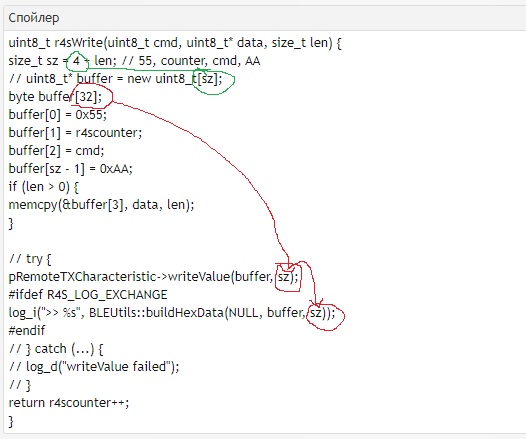Click the buffer[0] = 0x55 line
This screenshot has height=439, width=526.
pos(58,115)
